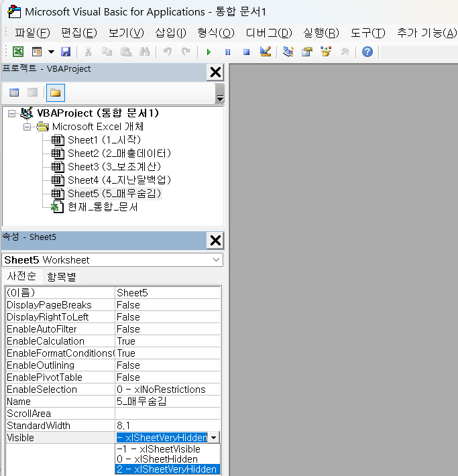
Task: Open the 도구(T) menu
Action: pos(367,33)
